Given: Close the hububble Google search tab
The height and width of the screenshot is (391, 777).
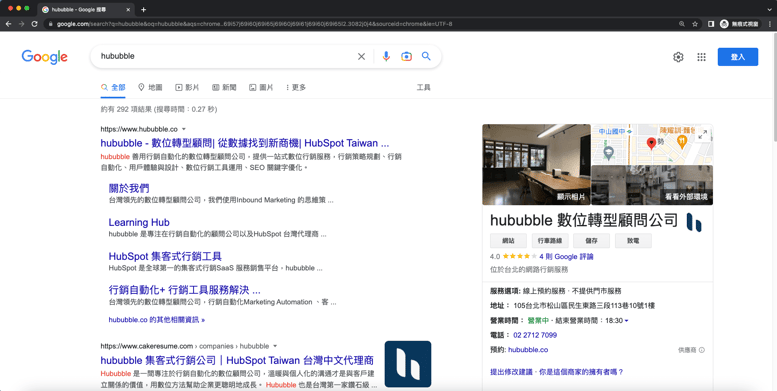Looking at the screenshot, I should click(128, 9).
